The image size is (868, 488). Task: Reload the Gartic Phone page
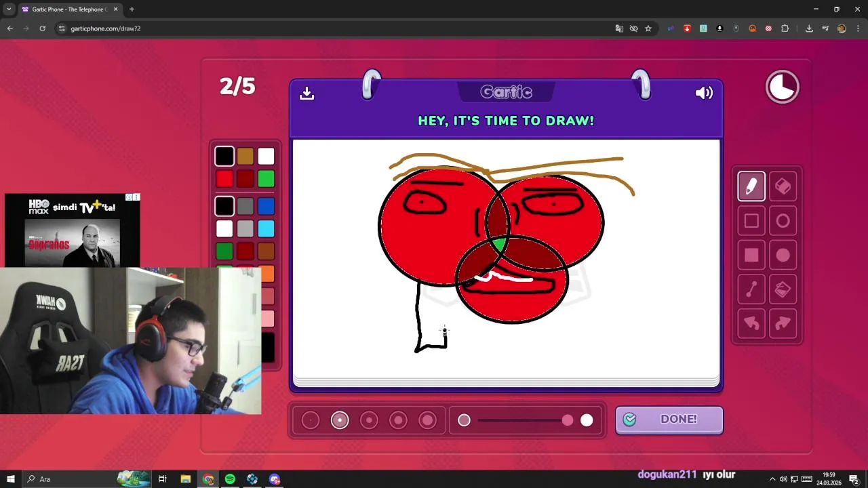click(x=42, y=28)
